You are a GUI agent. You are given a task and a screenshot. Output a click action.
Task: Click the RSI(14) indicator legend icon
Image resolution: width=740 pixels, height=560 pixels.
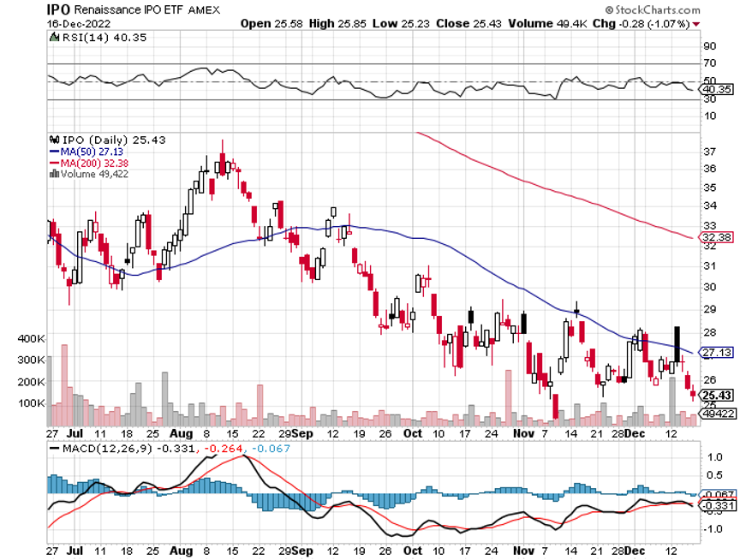pyautogui.click(x=54, y=38)
